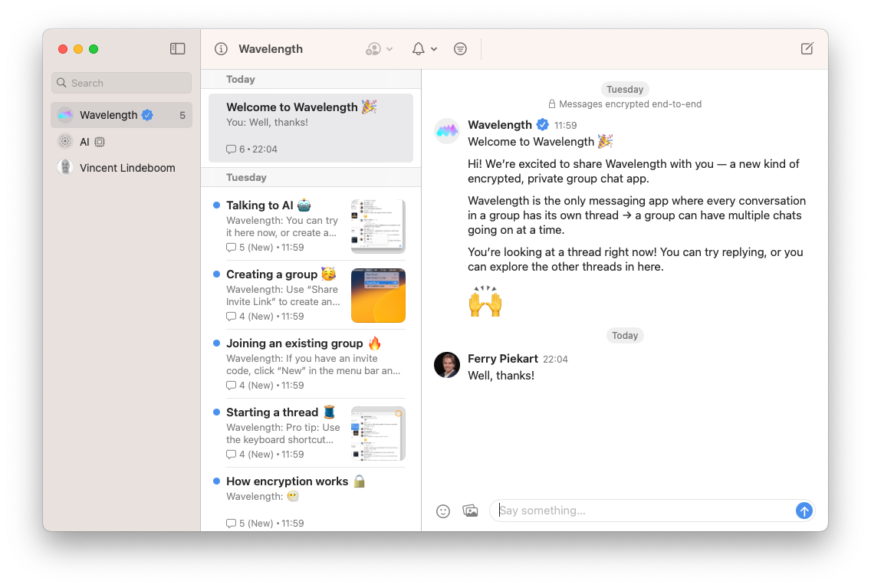Viewport: 871px width, 588px height.
Task: Open the Starting a thread item
Action: coord(311,433)
